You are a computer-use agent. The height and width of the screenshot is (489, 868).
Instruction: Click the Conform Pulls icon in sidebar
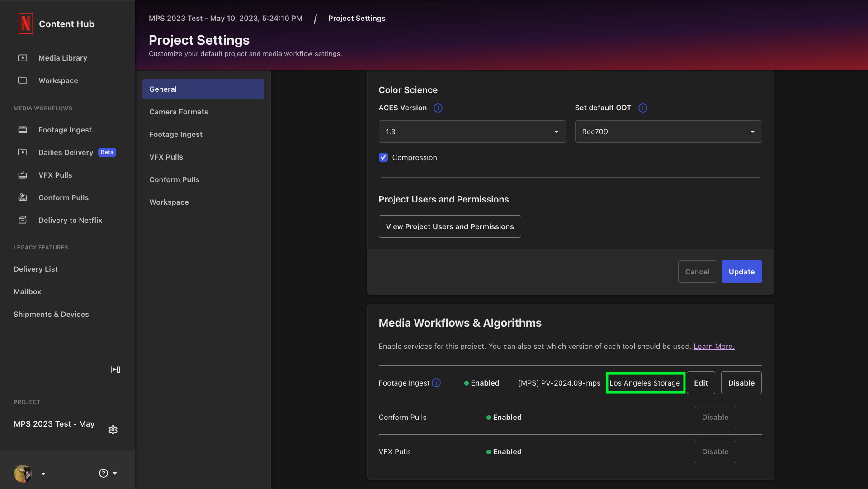coord(23,197)
